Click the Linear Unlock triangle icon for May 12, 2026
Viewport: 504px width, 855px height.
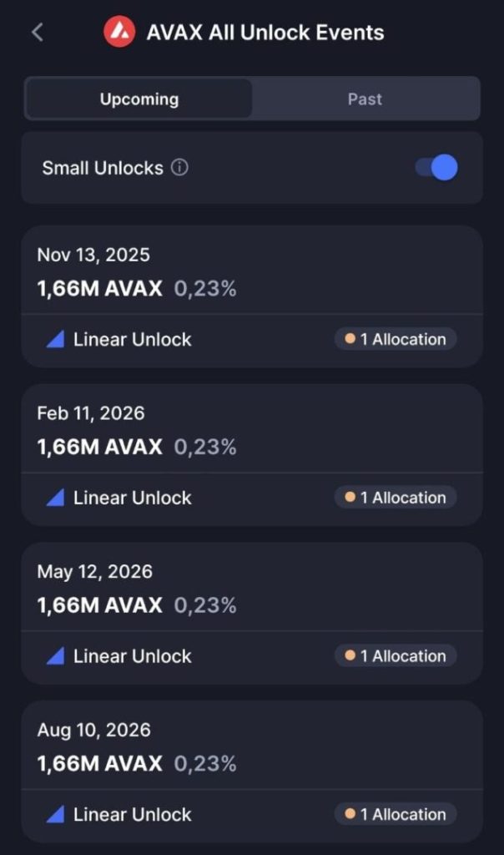point(55,656)
